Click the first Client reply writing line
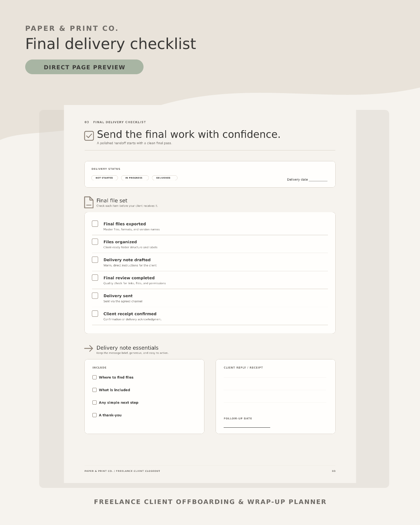Screen dimensions: 420x525 pos(275,377)
